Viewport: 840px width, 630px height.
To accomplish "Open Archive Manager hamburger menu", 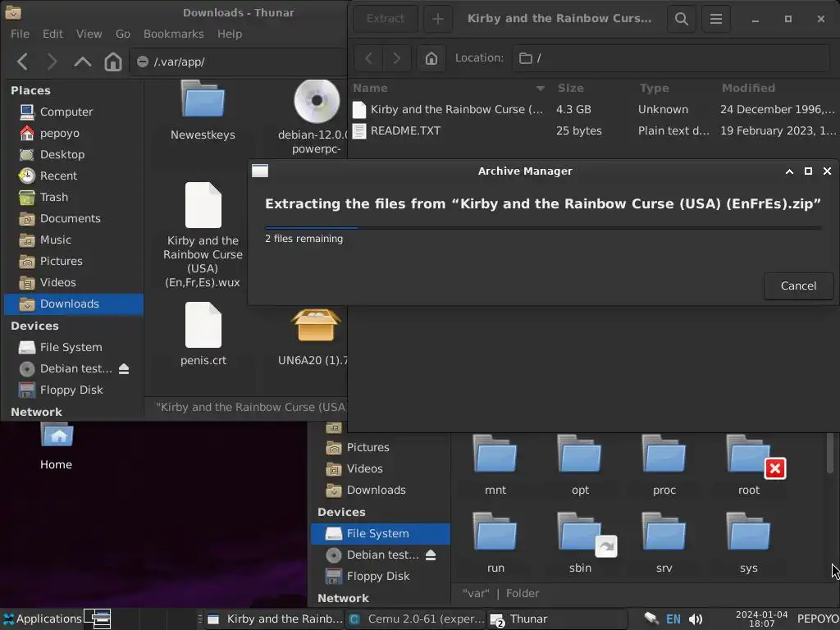I will pyautogui.click(x=715, y=19).
